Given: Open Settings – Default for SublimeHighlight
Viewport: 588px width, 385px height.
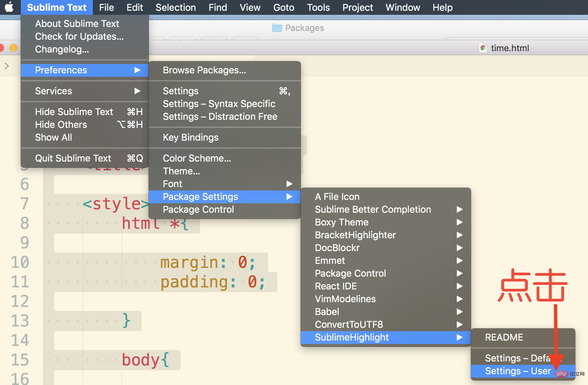Looking at the screenshot, I should click(x=523, y=358).
